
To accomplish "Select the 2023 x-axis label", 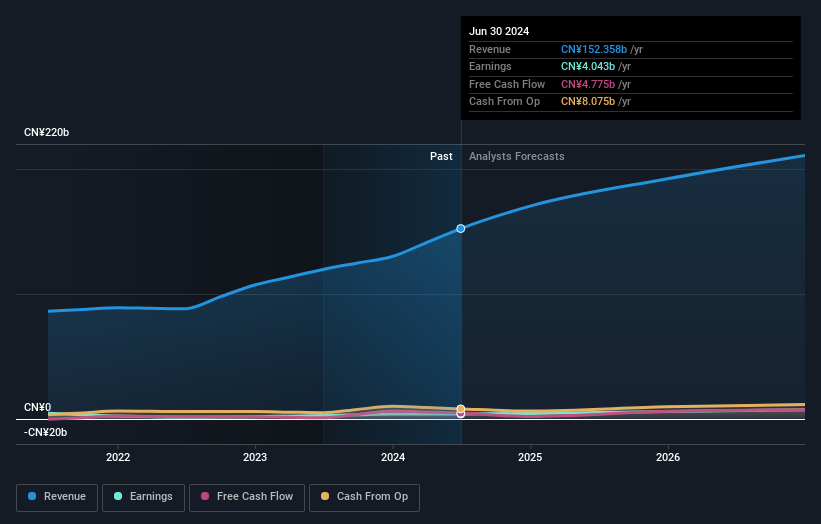I will [255, 457].
